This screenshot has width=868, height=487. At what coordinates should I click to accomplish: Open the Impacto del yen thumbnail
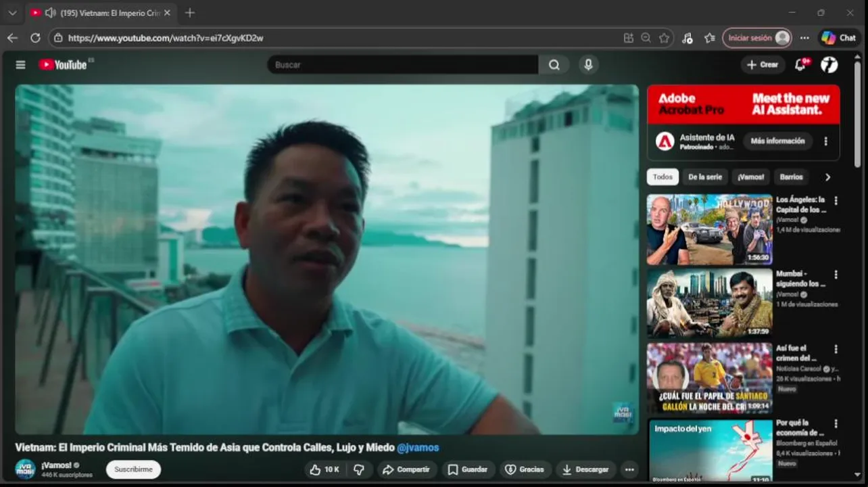tap(709, 450)
